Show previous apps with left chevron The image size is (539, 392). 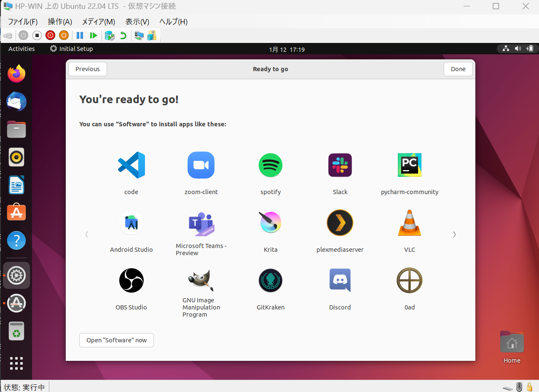pyautogui.click(x=87, y=235)
